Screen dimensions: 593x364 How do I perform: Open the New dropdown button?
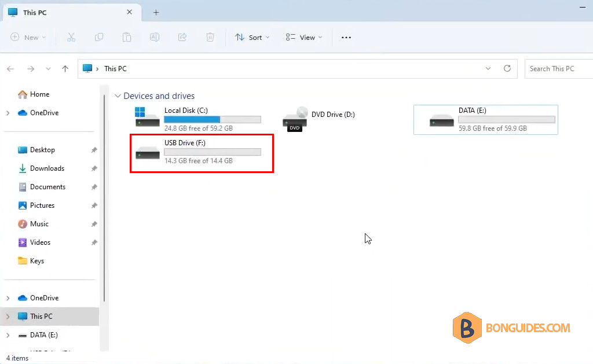28,37
